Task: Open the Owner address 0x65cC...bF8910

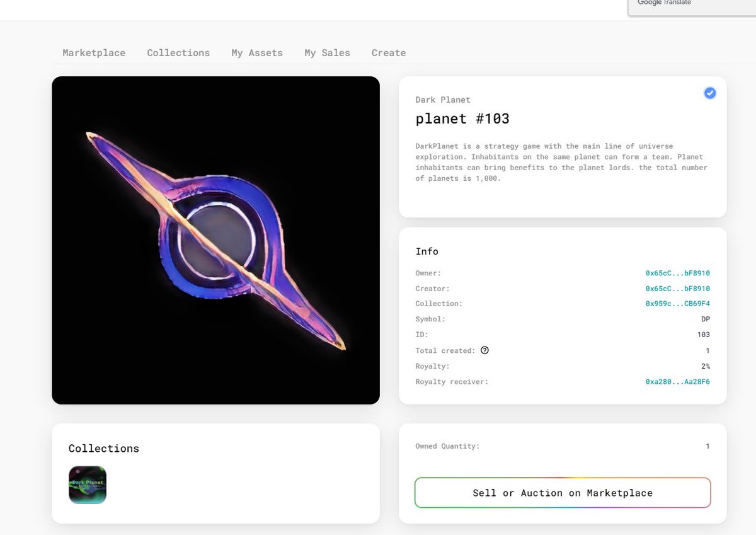Action: [x=677, y=273]
